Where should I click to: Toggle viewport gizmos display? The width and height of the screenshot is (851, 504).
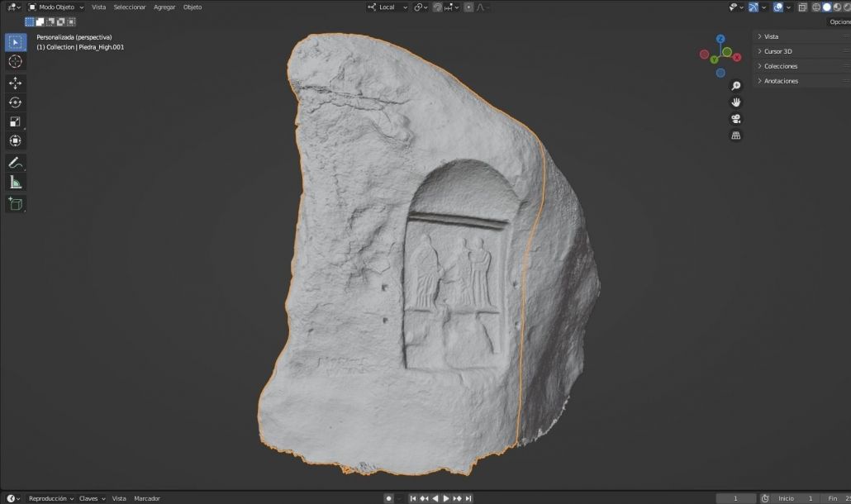754,7
